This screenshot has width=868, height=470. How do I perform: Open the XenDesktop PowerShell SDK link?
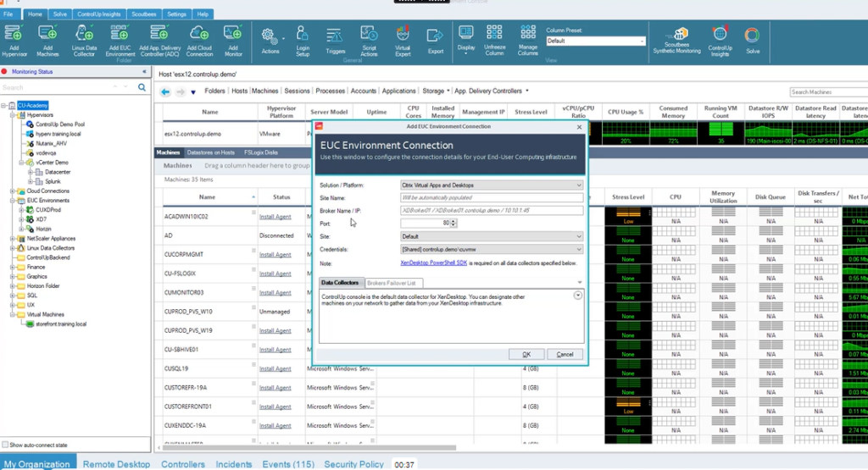click(x=433, y=263)
